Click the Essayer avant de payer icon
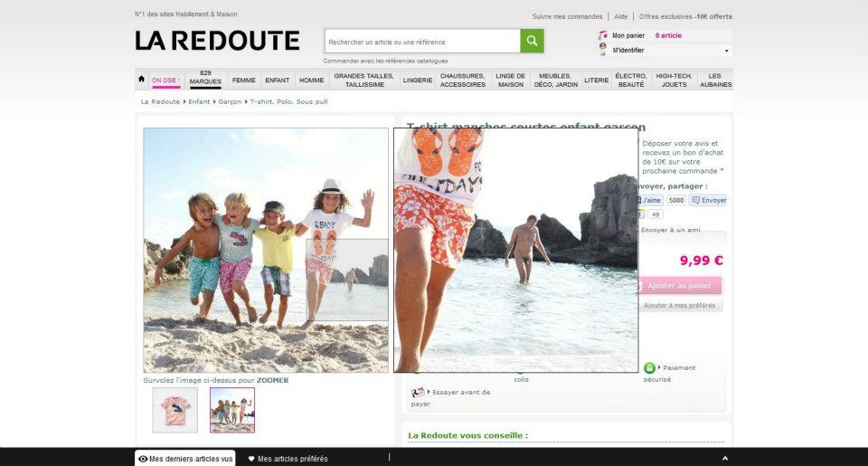The height and width of the screenshot is (466, 868). coord(418,393)
